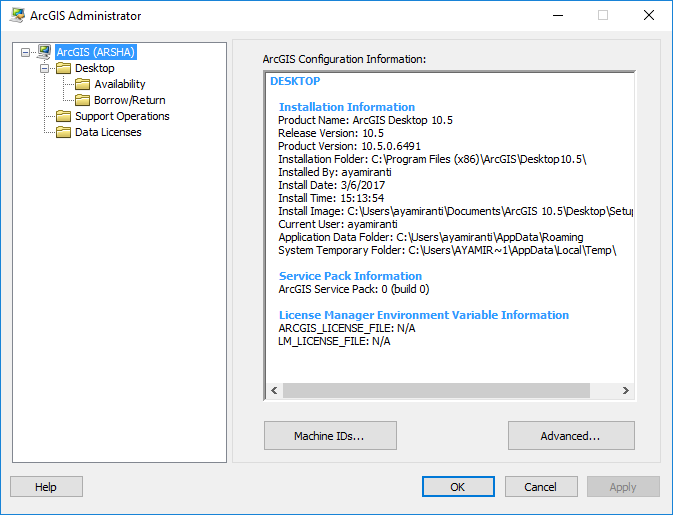The image size is (673, 515).
Task: Click License Manager Environment Variable Information heading
Action: coord(424,315)
